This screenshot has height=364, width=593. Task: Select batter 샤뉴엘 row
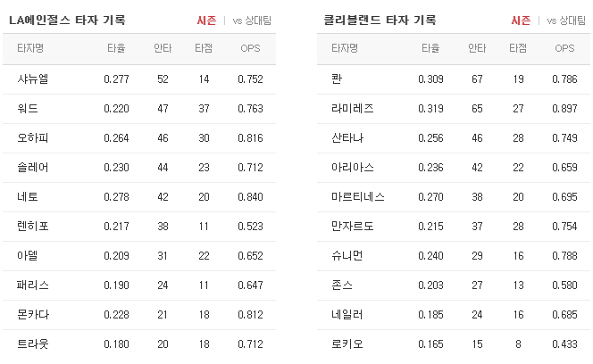pyautogui.click(x=139, y=79)
